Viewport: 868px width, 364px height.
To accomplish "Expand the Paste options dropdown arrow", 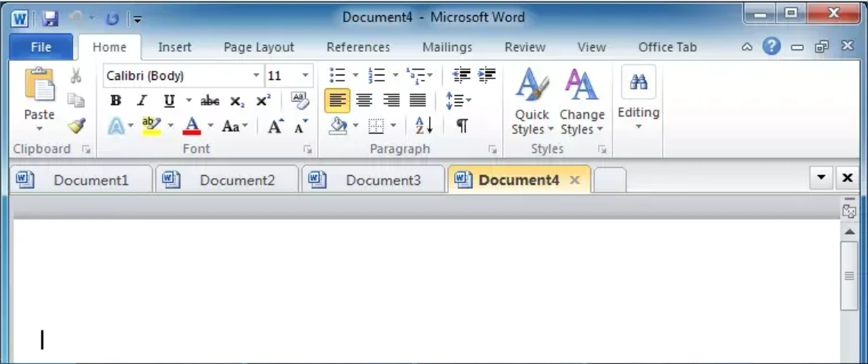I will [40, 129].
